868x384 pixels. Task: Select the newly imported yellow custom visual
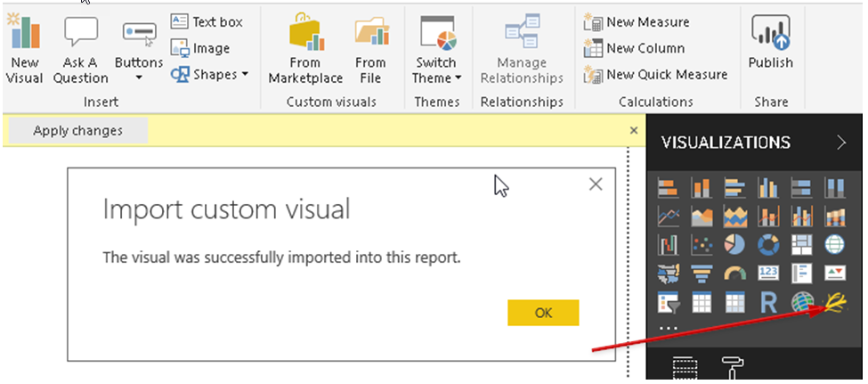[x=835, y=303]
